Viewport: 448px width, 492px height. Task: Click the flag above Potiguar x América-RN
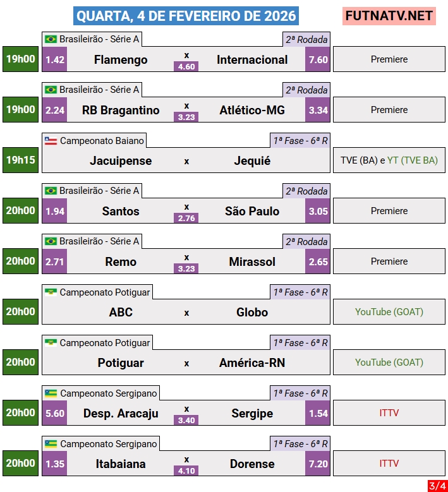click(51, 343)
